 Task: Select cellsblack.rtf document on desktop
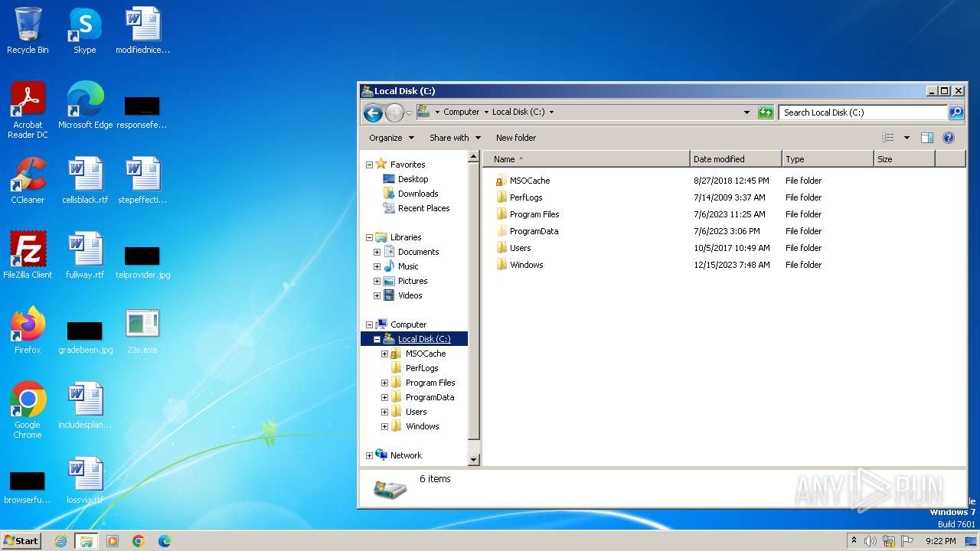85,181
